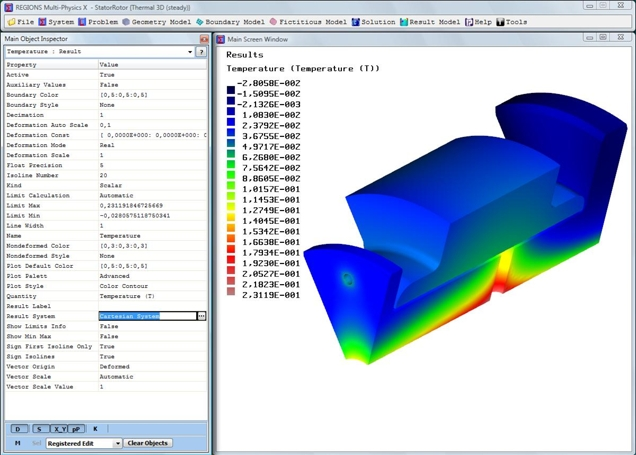Click the Solution menu icon
636x455 pixels.
(x=355, y=21)
